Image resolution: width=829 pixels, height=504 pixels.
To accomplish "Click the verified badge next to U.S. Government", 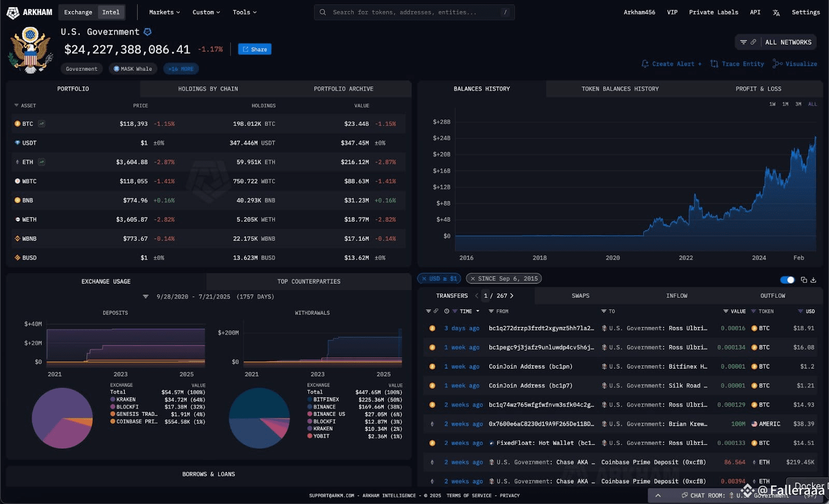I will pyautogui.click(x=148, y=32).
